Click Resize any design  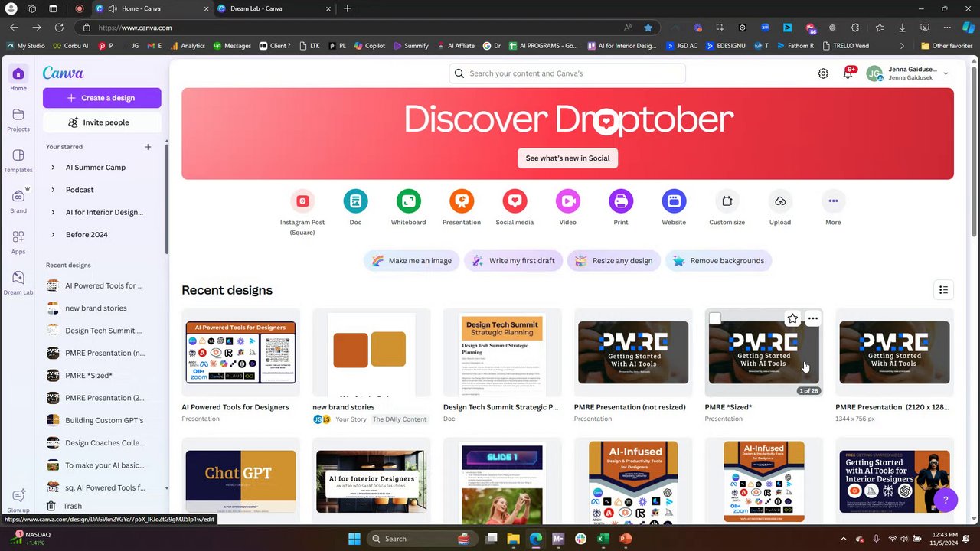[x=614, y=261]
